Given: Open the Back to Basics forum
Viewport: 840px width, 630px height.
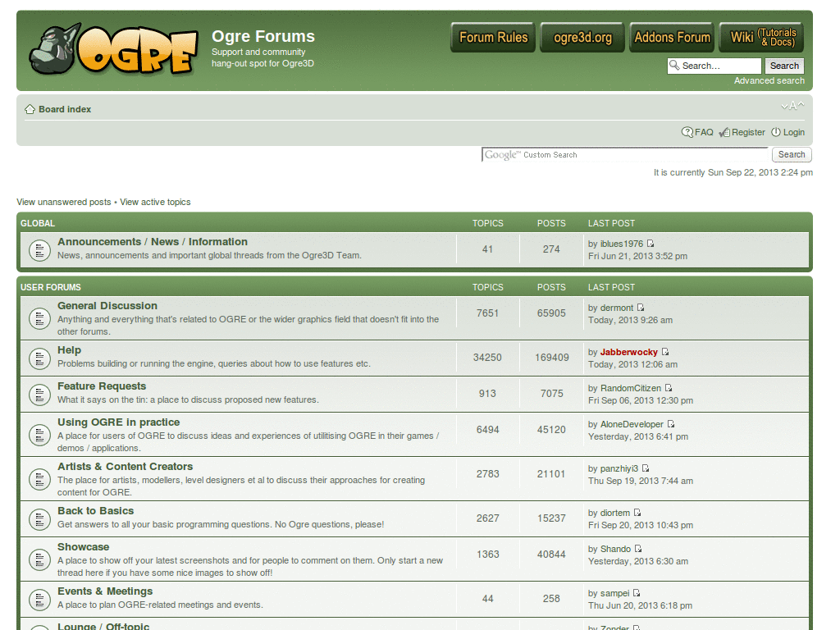Looking at the screenshot, I should pos(96,511).
